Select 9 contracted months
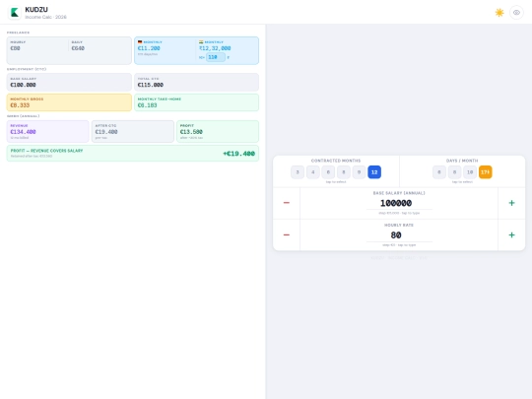The image size is (532, 399). [x=359, y=172]
